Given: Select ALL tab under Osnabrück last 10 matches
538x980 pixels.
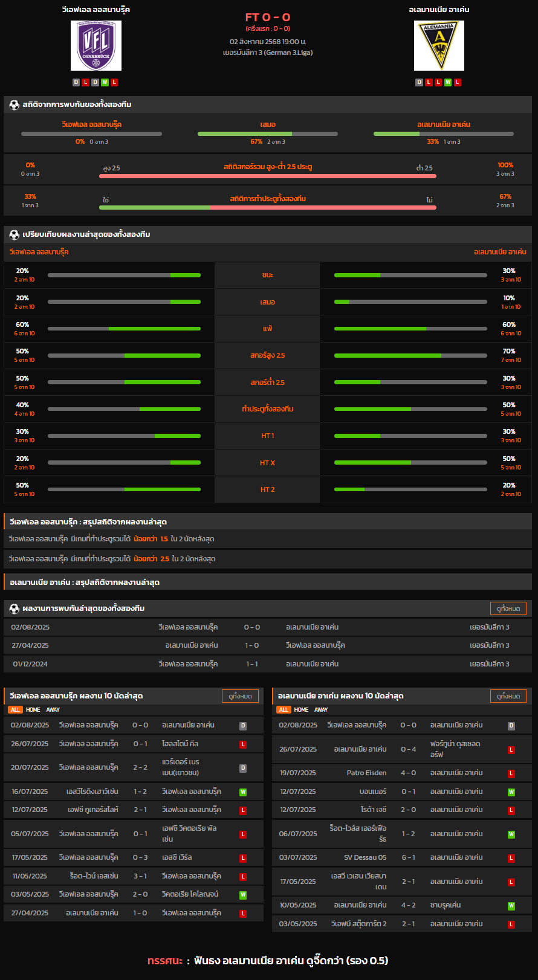Looking at the screenshot, I should pyautogui.click(x=15, y=710).
